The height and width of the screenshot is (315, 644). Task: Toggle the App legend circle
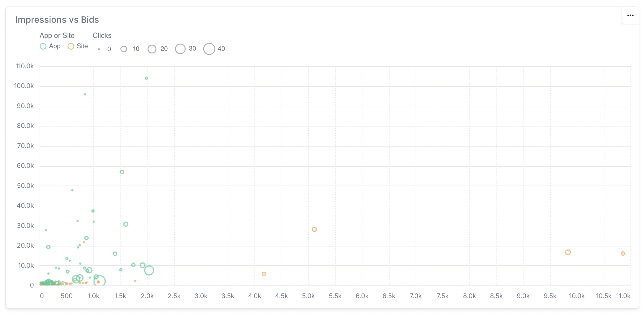point(43,46)
